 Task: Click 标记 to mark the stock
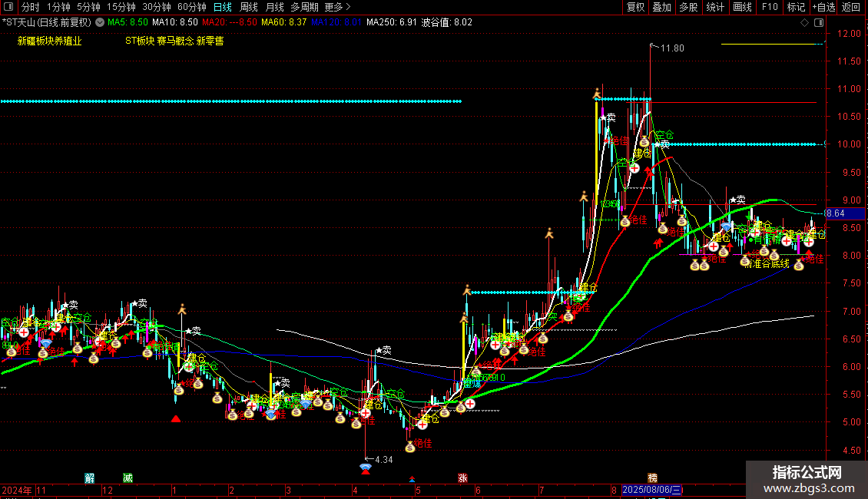(796, 7)
